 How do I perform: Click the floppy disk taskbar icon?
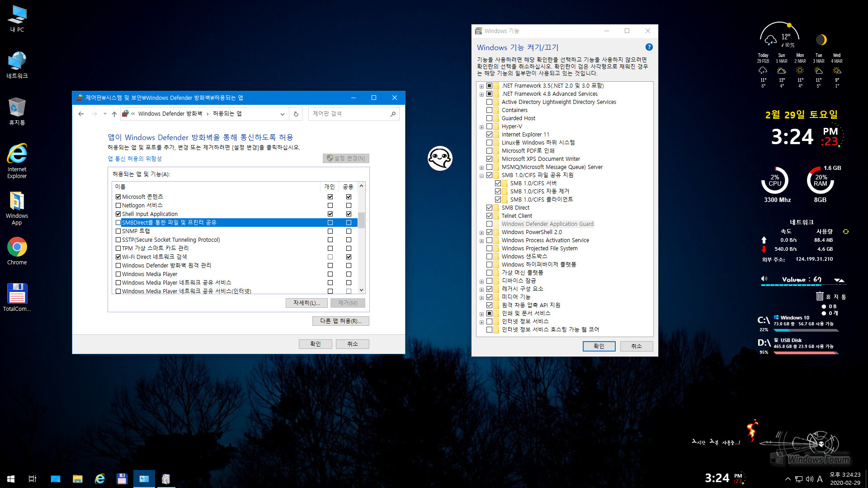click(x=122, y=479)
